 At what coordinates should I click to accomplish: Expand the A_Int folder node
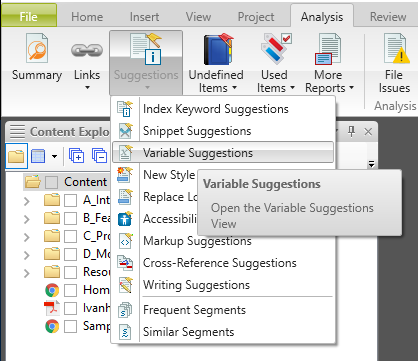click(27, 201)
